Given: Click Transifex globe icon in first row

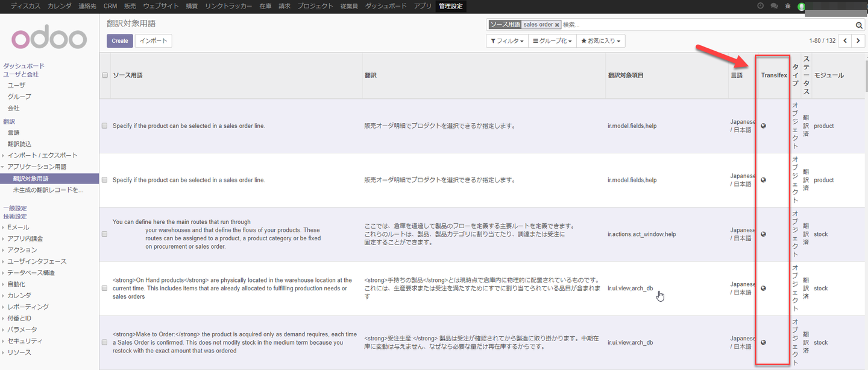Looking at the screenshot, I should [763, 126].
